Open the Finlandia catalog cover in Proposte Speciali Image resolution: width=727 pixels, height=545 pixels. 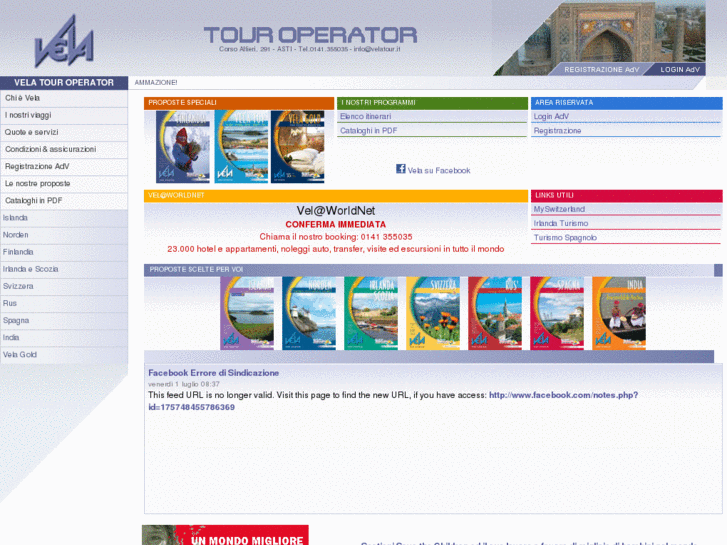click(x=183, y=147)
